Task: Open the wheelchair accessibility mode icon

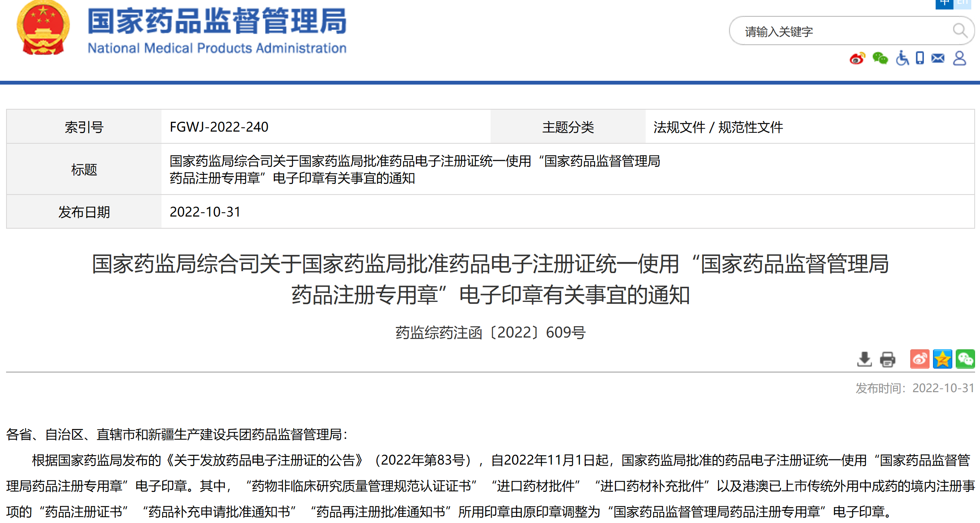Action: point(902,59)
